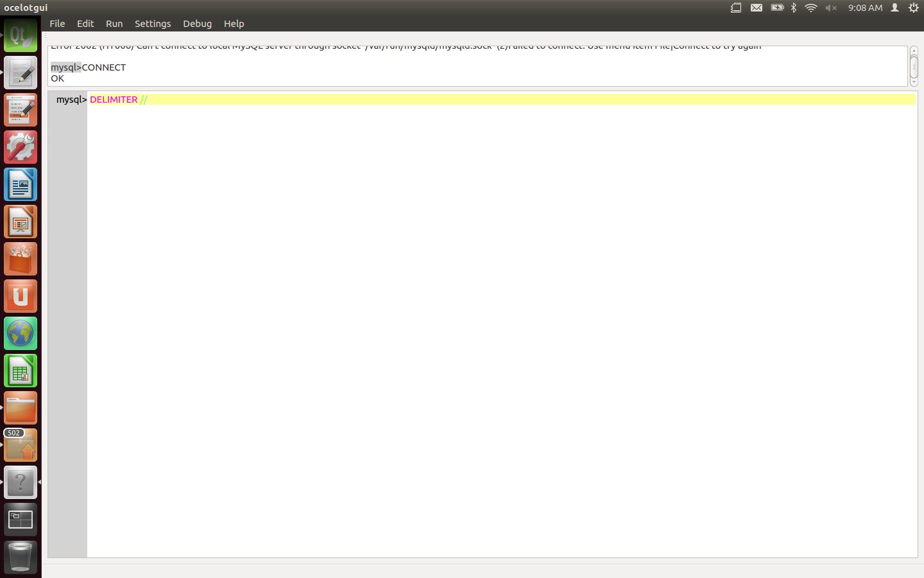Screen dimensions: 924x578
Task: Click the OK result text in history
Action: point(58,78)
